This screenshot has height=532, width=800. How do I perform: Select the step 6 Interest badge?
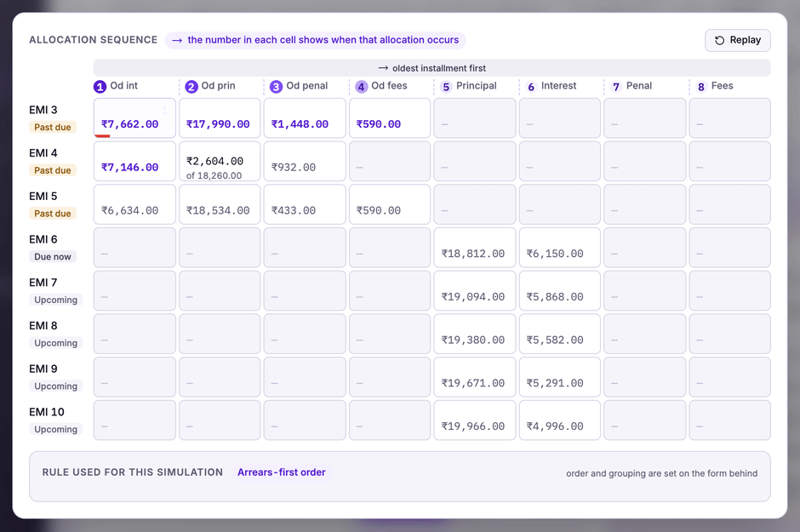click(531, 87)
